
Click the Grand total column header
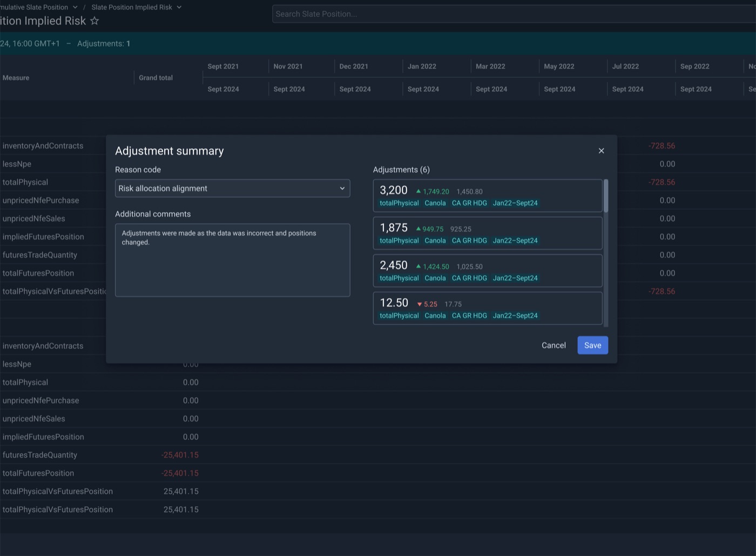click(x=156, y=78)
